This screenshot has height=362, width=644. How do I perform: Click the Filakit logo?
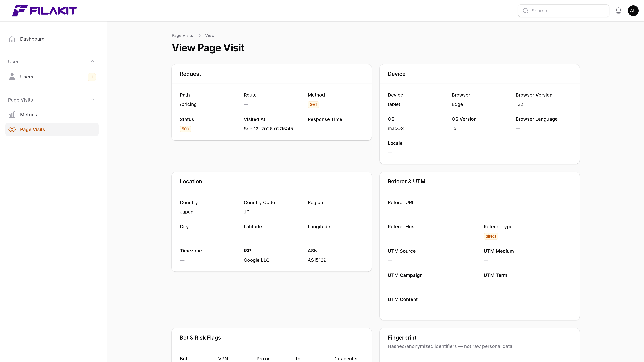(44, 11)
